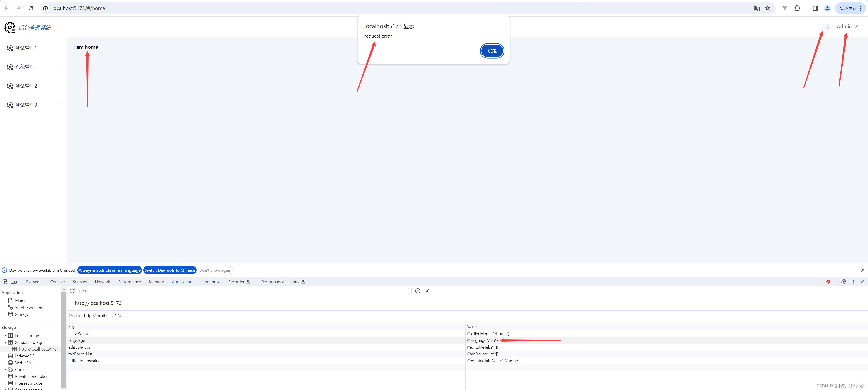This screenshot has height=390, width=868.
Task: Open Private state tokens item
Action: [x=32, y=376]
